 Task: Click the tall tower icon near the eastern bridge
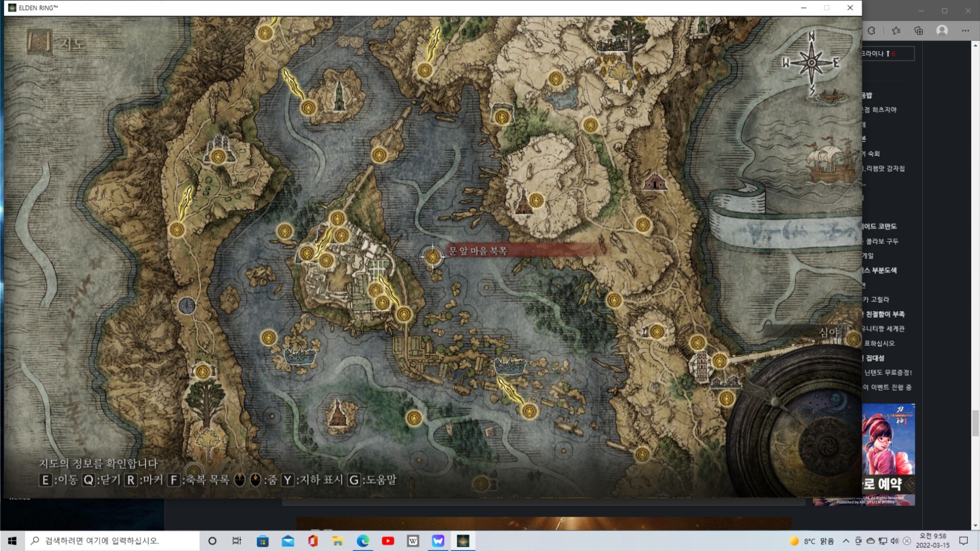(701, 366)
